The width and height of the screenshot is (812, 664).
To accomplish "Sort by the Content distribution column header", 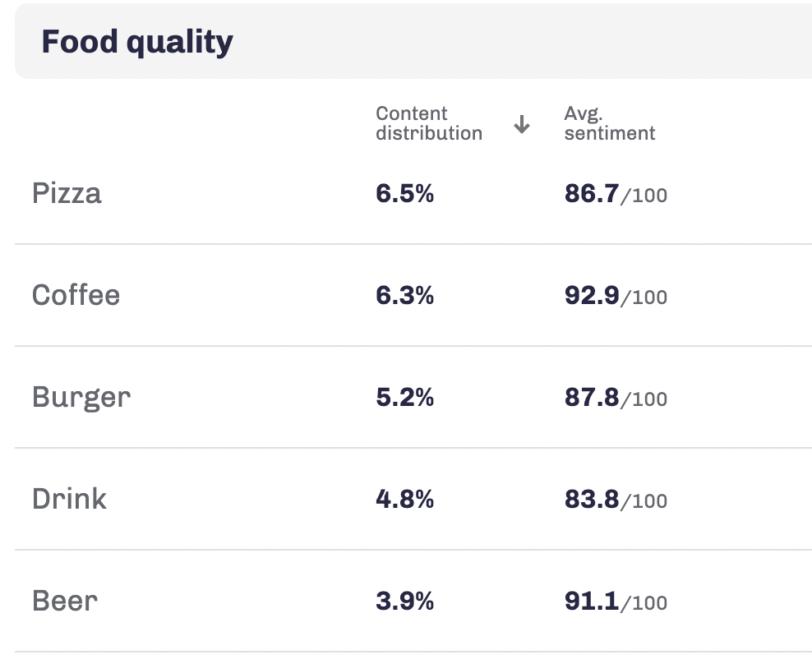I will point(428,123).
